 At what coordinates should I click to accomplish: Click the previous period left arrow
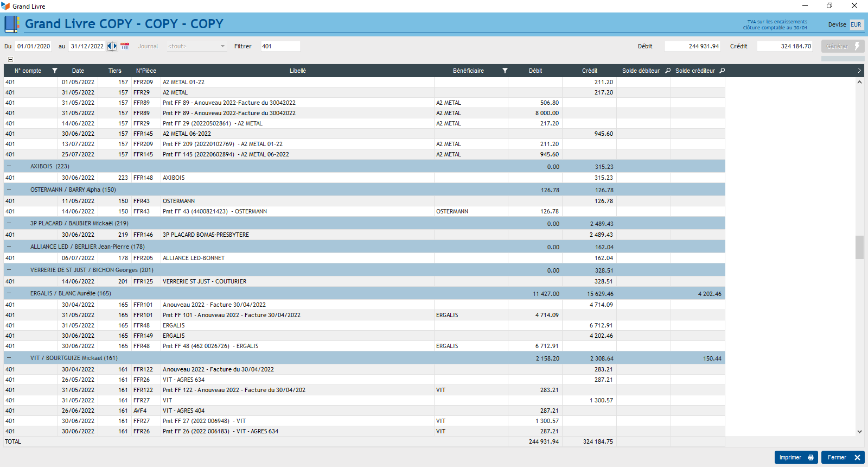coord(109,46)
